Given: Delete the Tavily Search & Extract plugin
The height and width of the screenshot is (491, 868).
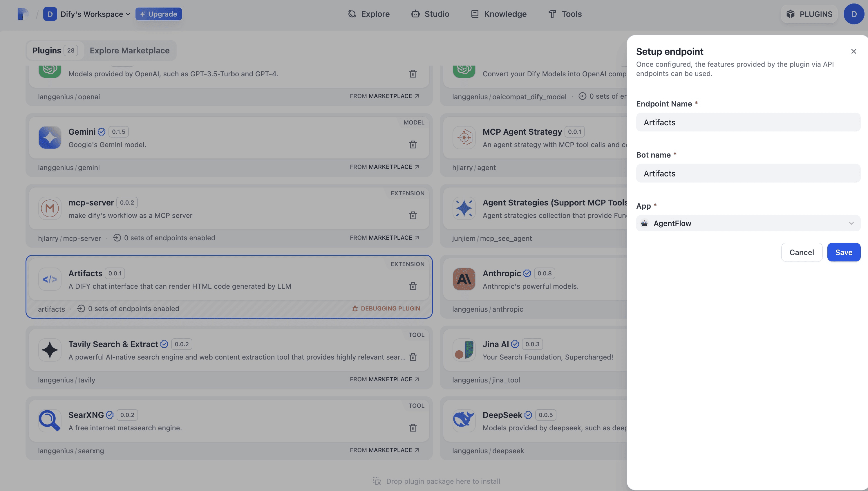Looking at the screenshot, I should 413,357.
